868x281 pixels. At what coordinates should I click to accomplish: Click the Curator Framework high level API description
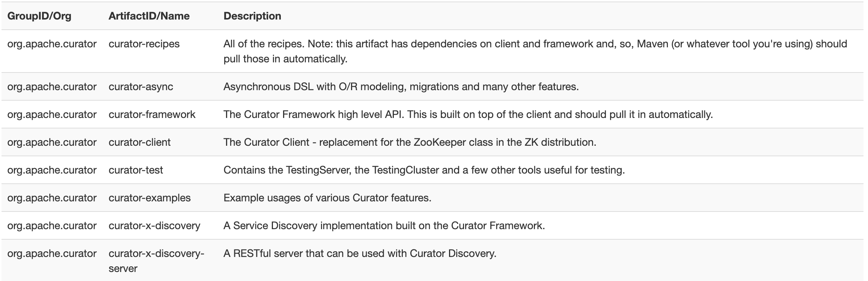[468, 115]
